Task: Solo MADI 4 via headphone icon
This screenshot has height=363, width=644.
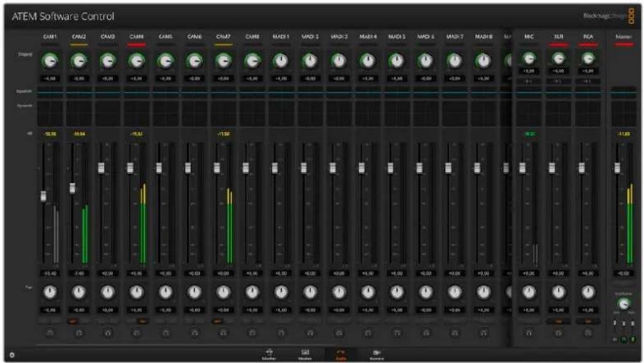Action: 368,333
